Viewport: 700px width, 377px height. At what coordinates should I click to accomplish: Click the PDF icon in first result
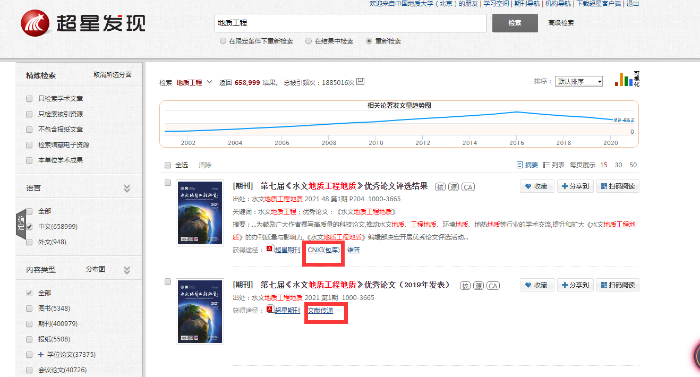point(270,249)
